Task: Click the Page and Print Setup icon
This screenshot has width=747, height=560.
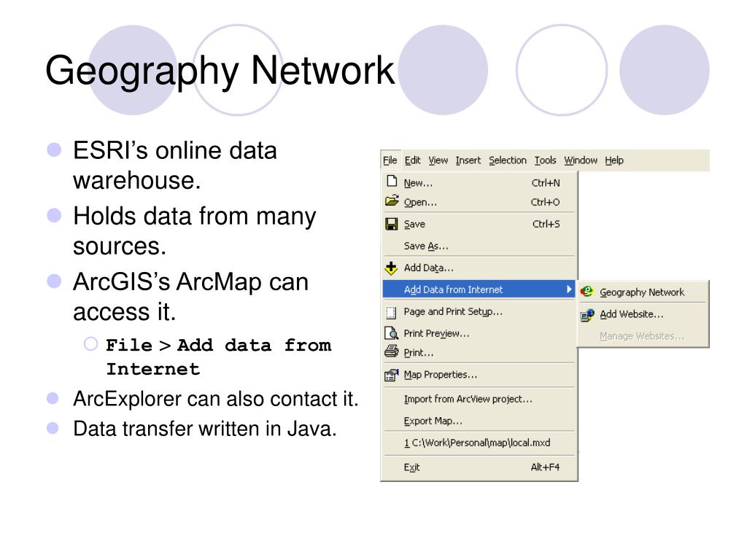Action: click(391, 312)
